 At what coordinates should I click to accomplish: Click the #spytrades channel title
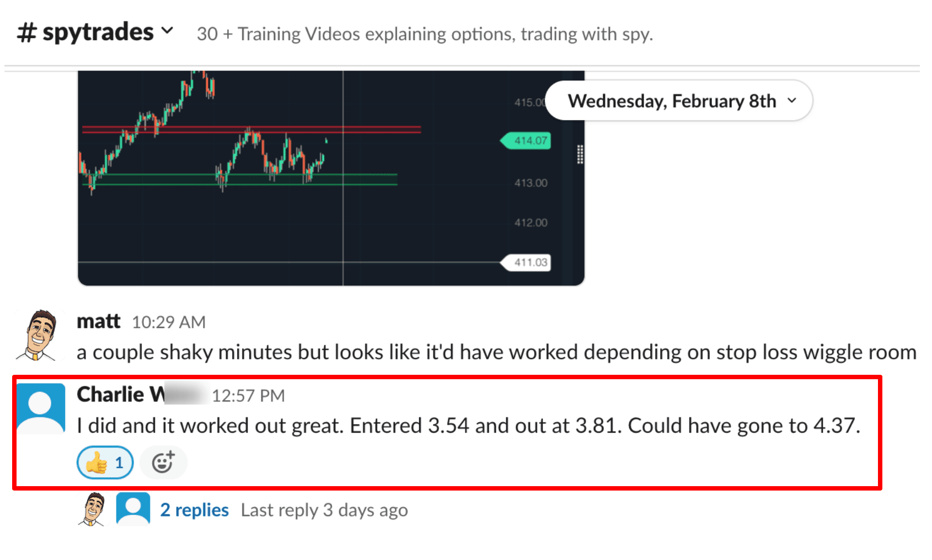(x=85, y=32)
